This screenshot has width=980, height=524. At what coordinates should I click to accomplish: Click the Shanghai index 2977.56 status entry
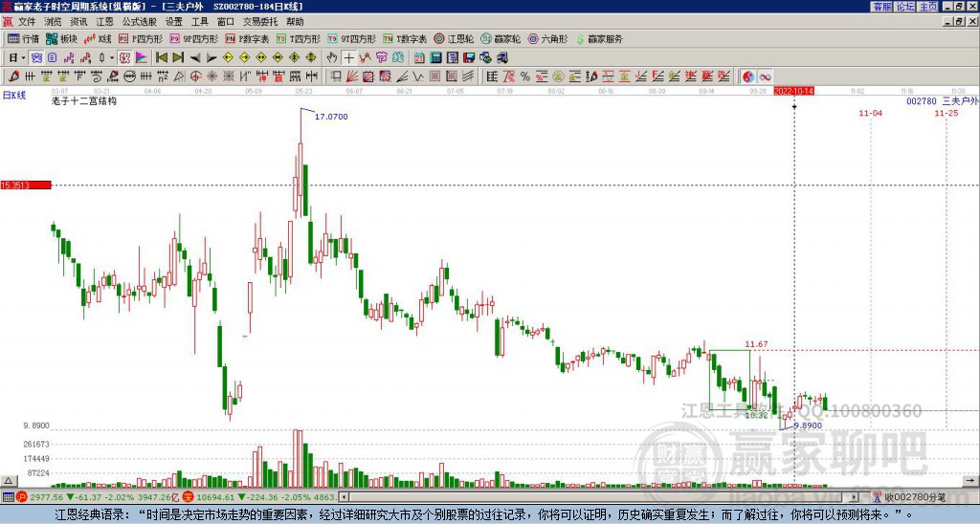[46, 497]
